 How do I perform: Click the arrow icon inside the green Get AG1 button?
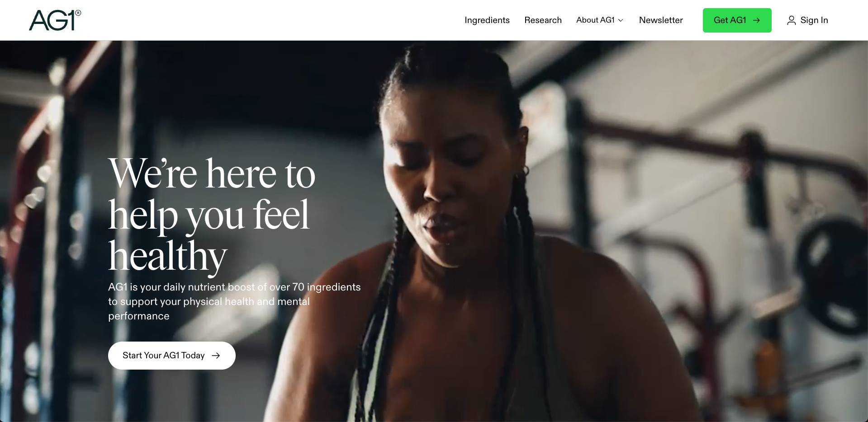coord(756,20)
